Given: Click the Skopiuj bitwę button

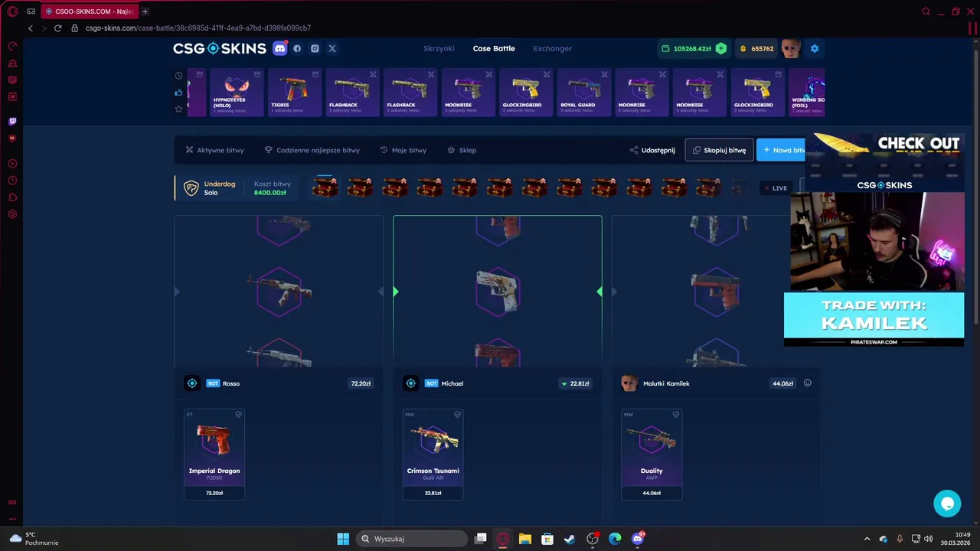Looking at the screenshot, I should (x=719, y=150).
